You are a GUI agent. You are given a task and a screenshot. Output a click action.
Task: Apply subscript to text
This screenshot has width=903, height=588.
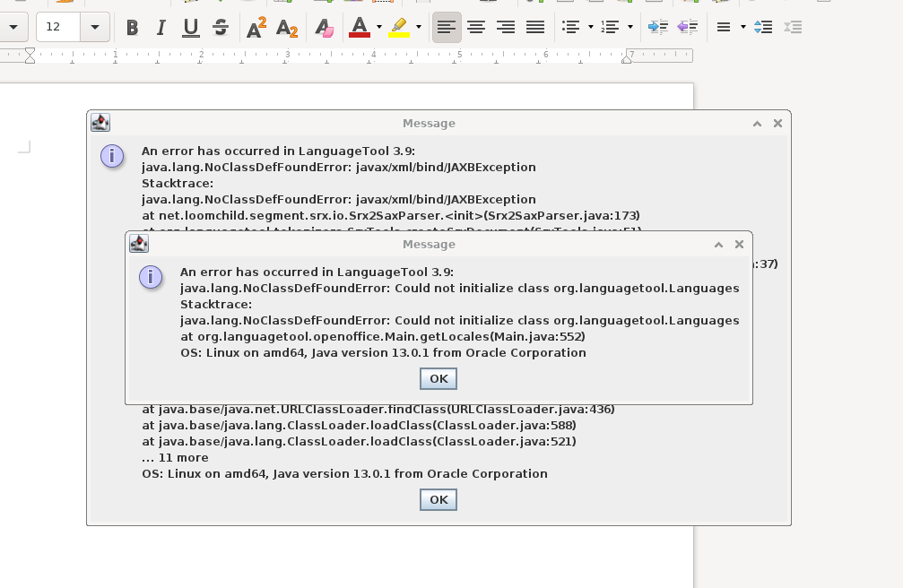[x=287, y=27]
